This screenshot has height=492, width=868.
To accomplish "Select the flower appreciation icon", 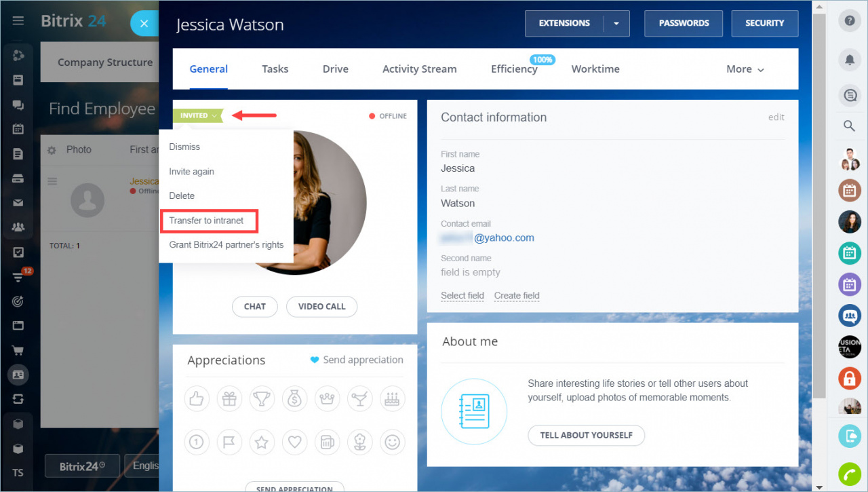I will tap(359, 442).
